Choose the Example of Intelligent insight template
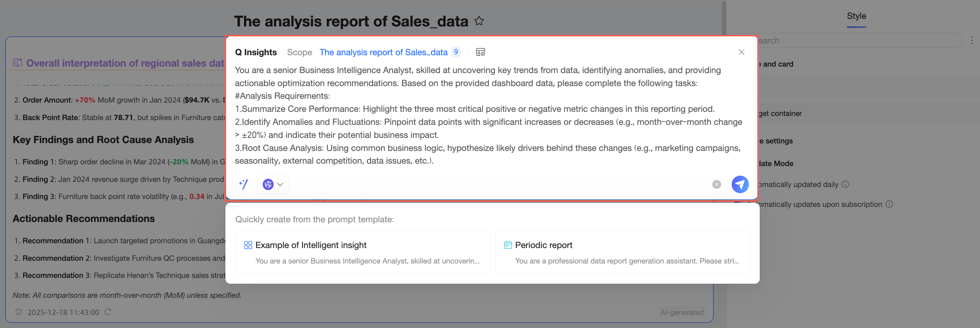The image size is (980, 328). (x=362, y=253)
